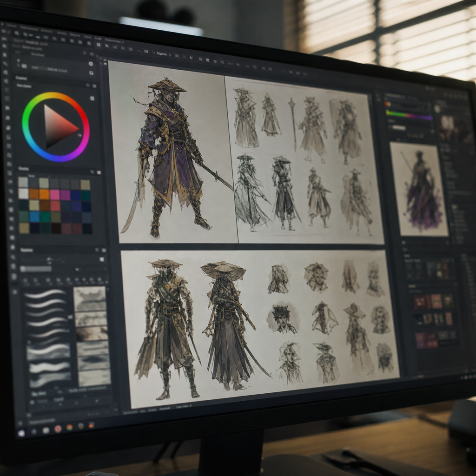476x476 pixels.
Task: Select the coral red color swatch
Action: tap(55, 206)
